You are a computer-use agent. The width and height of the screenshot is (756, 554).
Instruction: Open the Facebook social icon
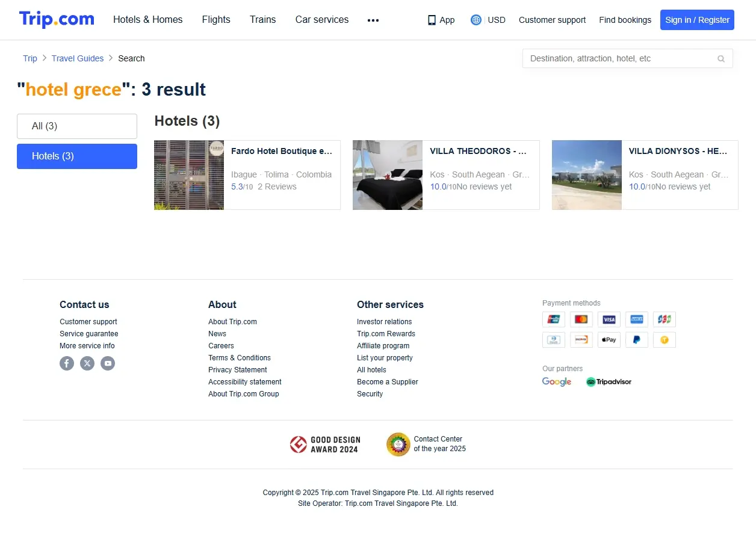[67, 363]
